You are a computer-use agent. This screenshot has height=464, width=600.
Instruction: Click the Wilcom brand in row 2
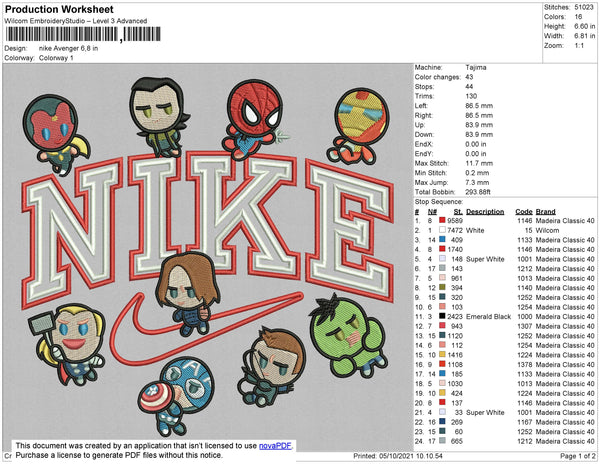(x=548, y=230)
